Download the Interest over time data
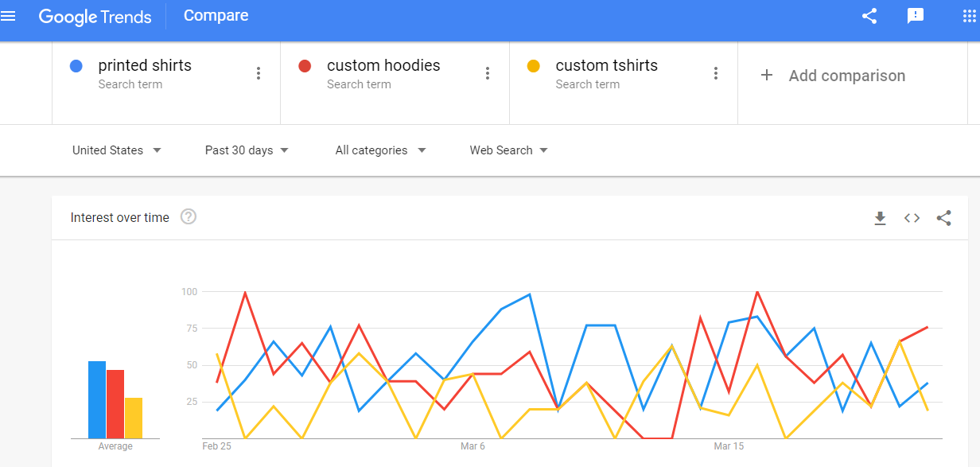 point(880,218)
